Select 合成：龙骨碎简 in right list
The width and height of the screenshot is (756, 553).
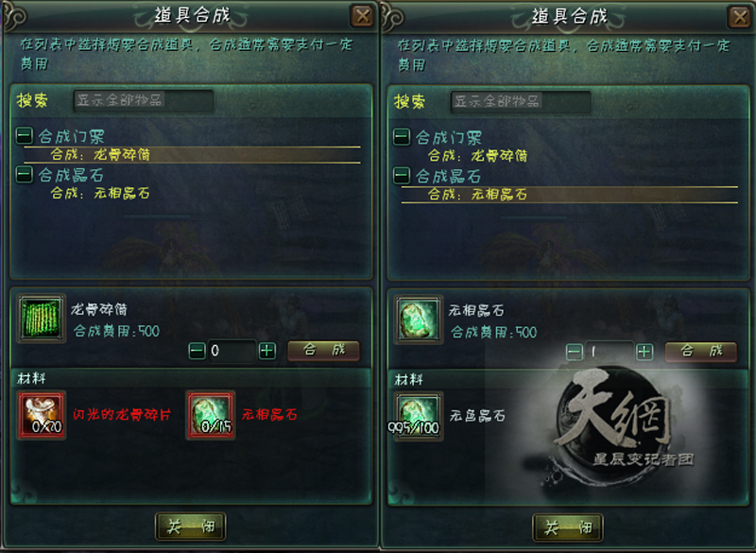click(x=477, y=156)
